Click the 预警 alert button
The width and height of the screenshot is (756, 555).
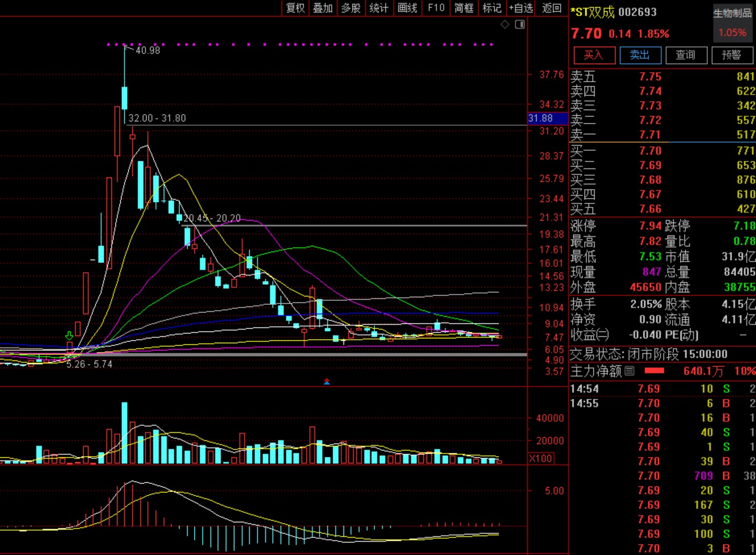pos(732,55)
